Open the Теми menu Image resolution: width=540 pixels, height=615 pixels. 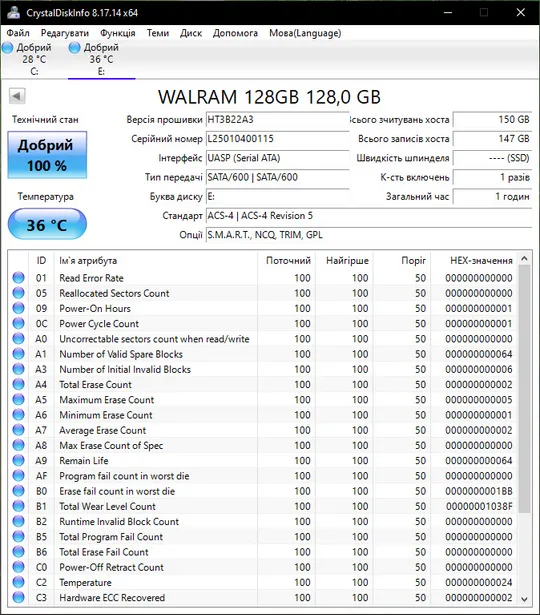158,33
